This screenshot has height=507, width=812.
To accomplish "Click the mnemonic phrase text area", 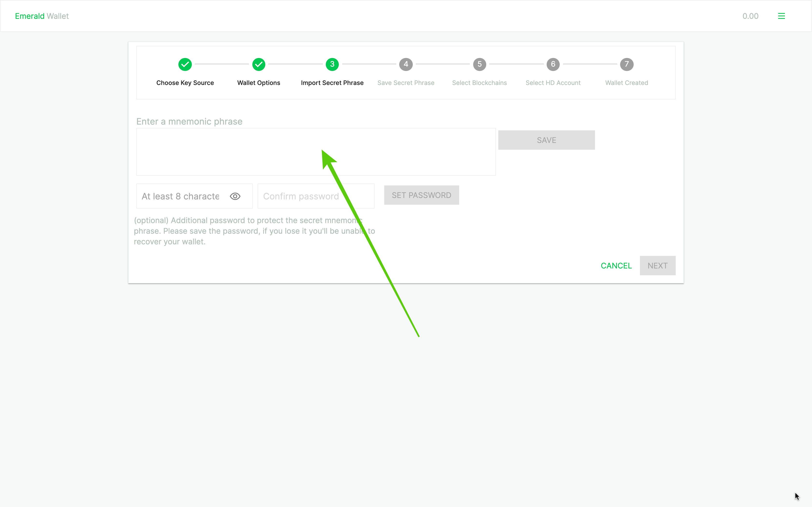I will [x=235, y=152].
